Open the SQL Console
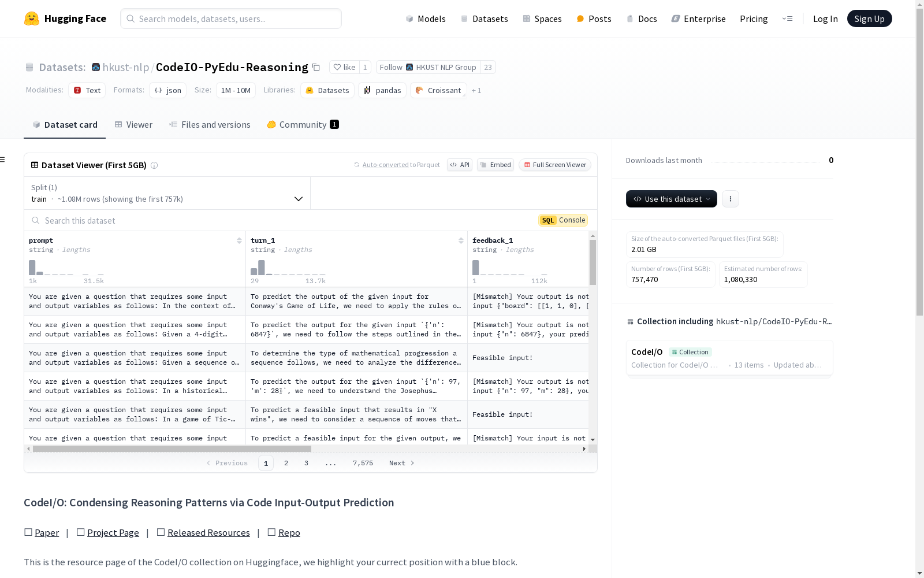 [x=562, y=220]
